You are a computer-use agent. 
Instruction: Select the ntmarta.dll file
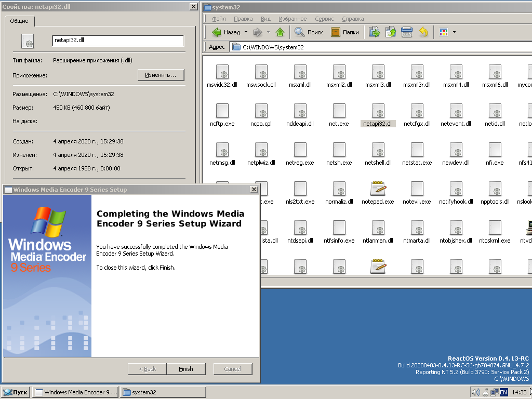417,232
